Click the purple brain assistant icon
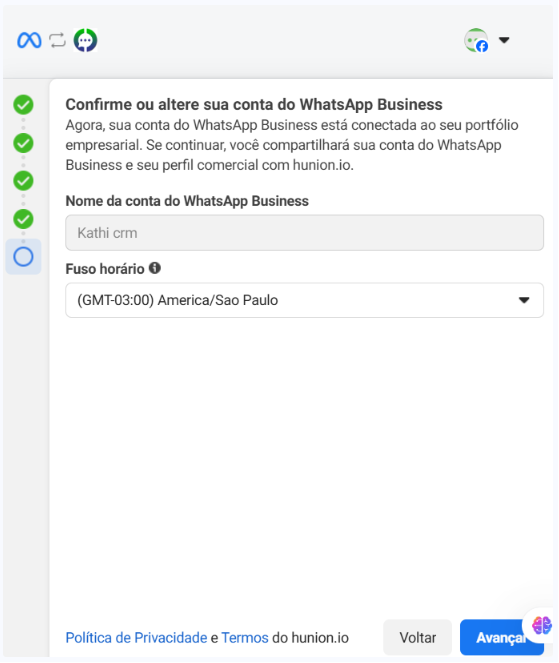The height and width of the screenshot is (663, 559). point(542,625)
